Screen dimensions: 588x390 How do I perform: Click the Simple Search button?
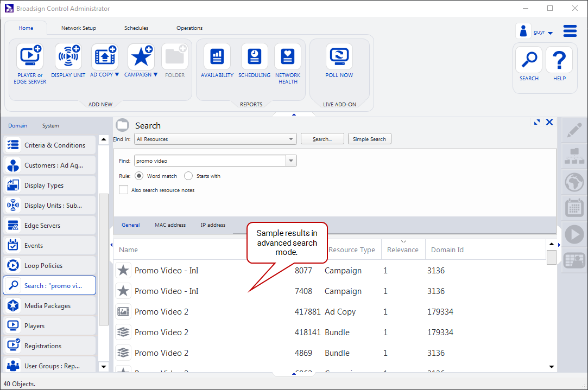369,139
